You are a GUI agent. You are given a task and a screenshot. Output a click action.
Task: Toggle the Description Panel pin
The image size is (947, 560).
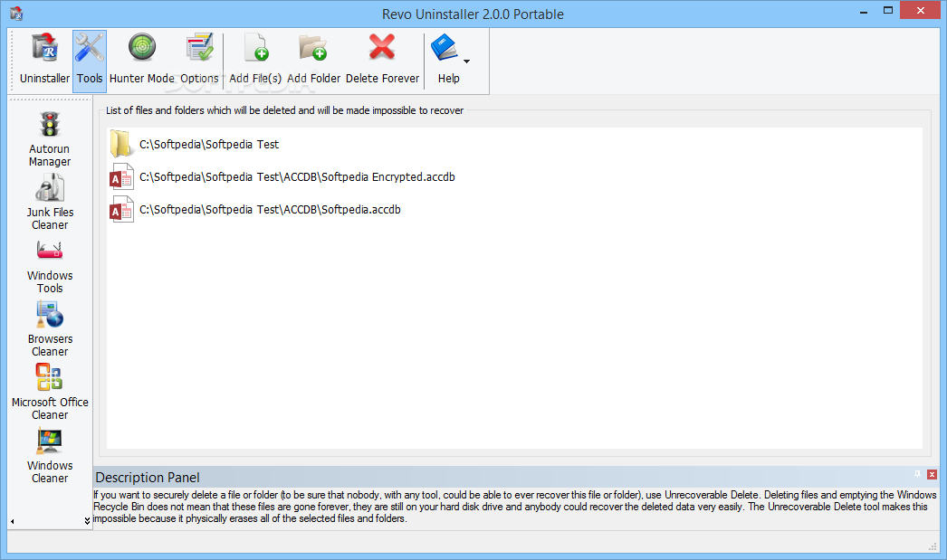(x=917, y=474)
